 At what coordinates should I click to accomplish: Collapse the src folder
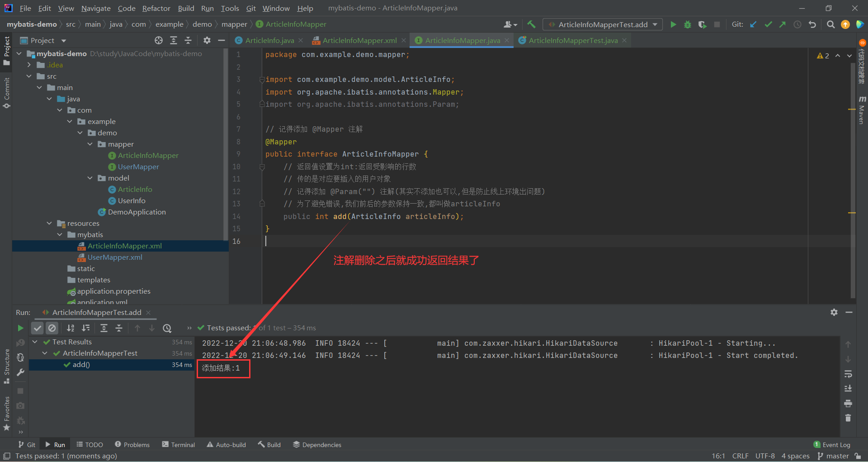29,76
